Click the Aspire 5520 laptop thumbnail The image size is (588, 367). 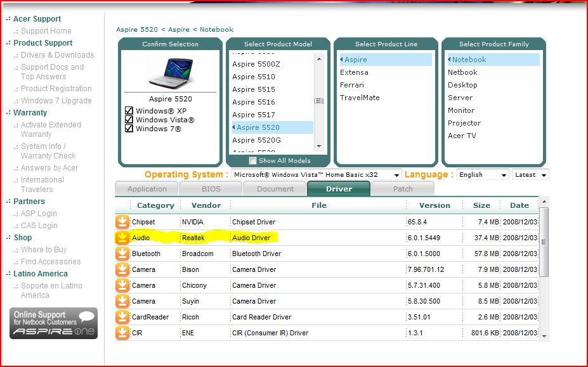[171, 72]
